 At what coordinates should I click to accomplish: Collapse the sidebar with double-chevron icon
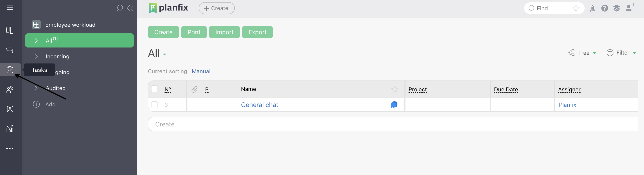click(x=130, y=8)
